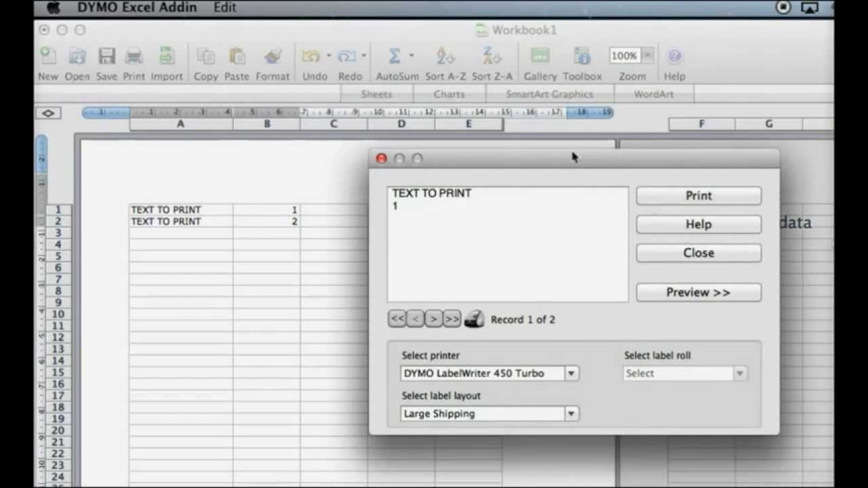The image size is (868, 488).
Task: Select column E header
Action: tap(469, 124)
